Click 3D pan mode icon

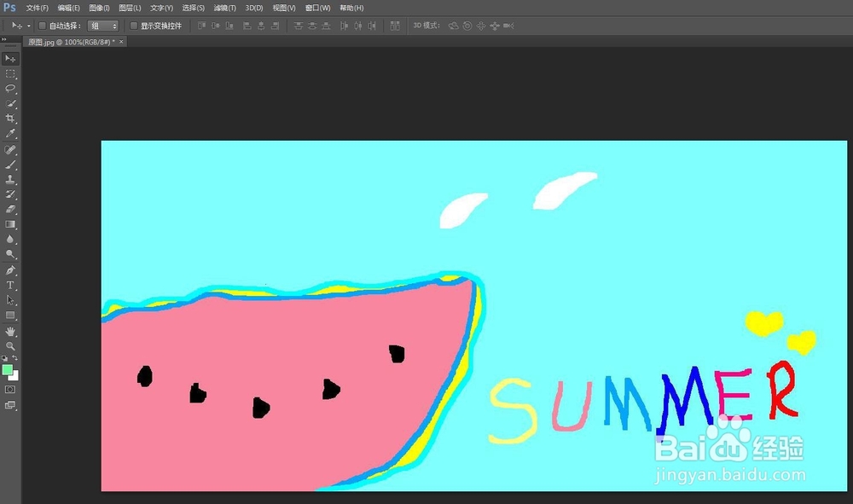(481, 26)
